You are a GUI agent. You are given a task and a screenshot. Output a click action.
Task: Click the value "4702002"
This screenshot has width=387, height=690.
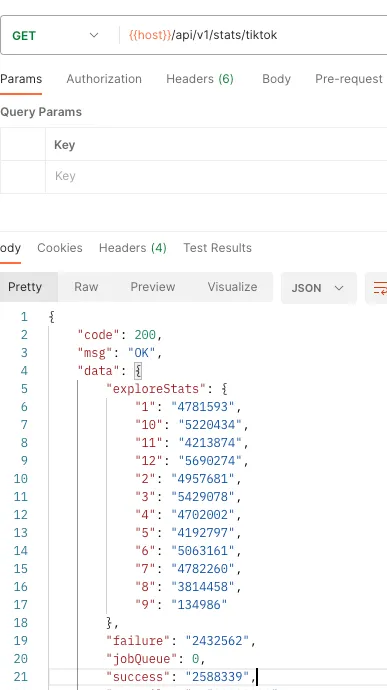coord(203,515)
